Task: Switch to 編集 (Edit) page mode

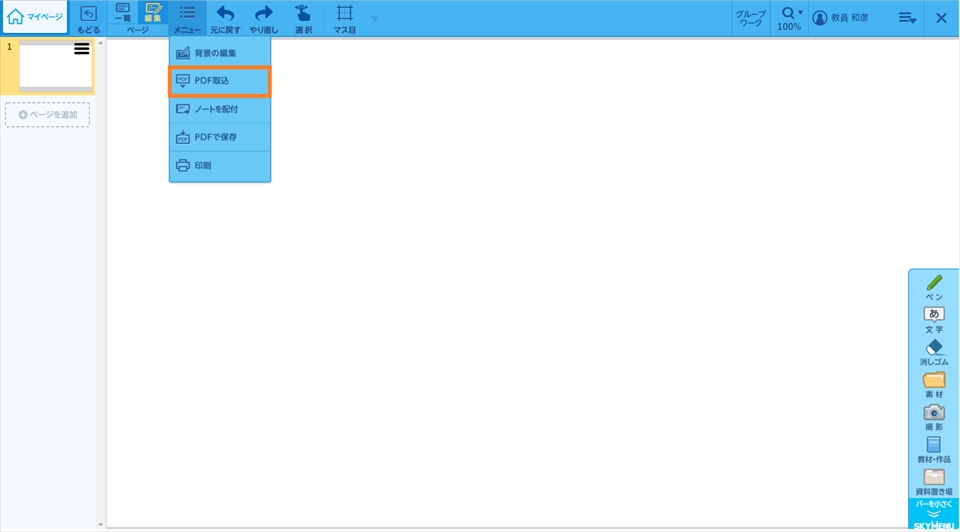Action: tap(153, 13)
